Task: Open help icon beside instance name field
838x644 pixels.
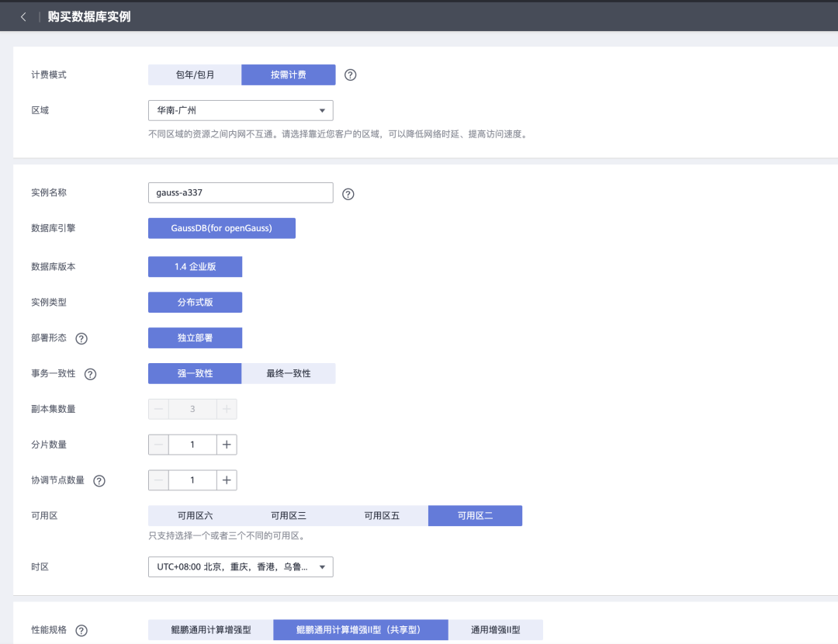Action: 348,194
